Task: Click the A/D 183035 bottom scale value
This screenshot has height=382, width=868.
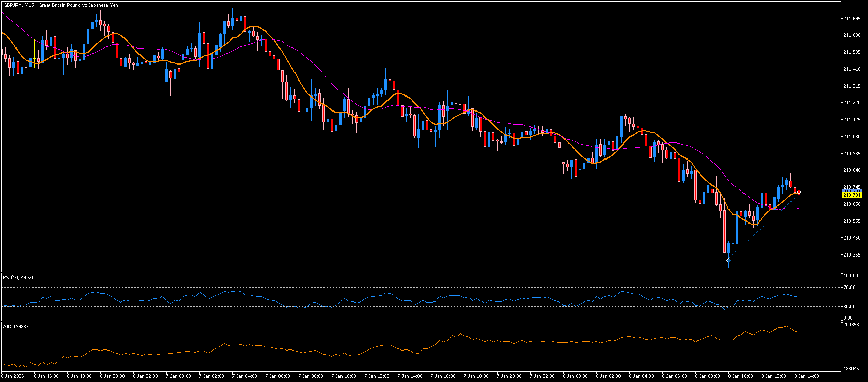Action: (x=851, y=369)
